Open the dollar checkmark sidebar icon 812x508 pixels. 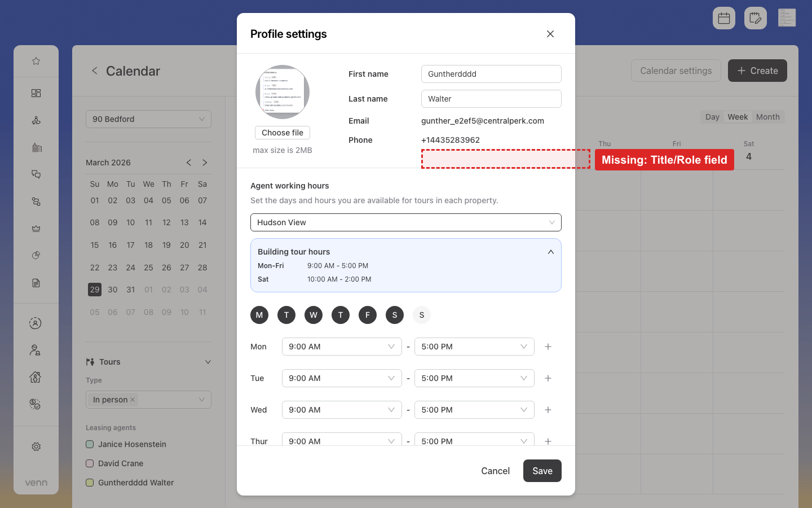(36, 405)
